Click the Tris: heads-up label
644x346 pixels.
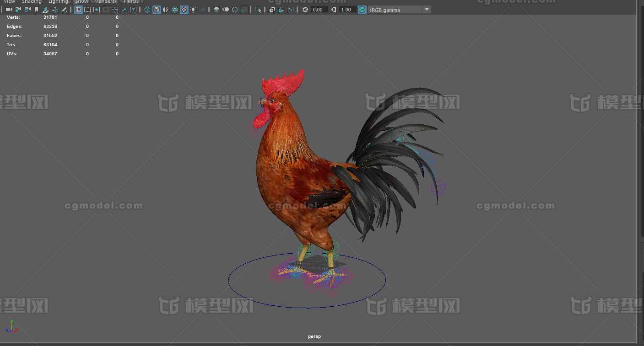pyautogui.click(x=12, y=44)
